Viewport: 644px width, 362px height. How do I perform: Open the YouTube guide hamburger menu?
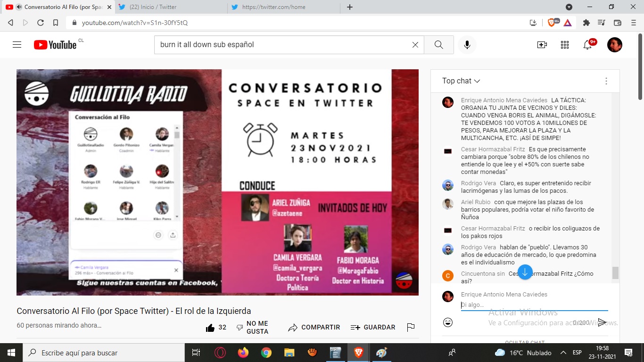pyautogui.click(x=17, y=45)
